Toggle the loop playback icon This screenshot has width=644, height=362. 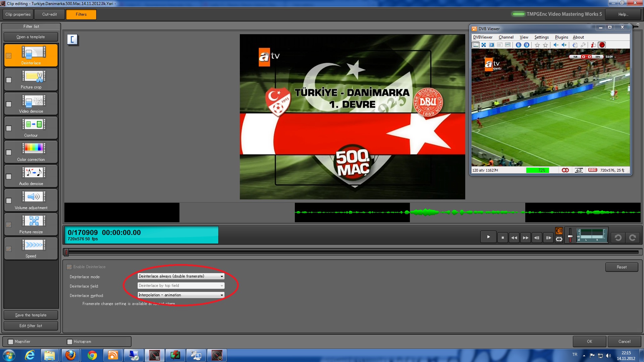[559, 239]
